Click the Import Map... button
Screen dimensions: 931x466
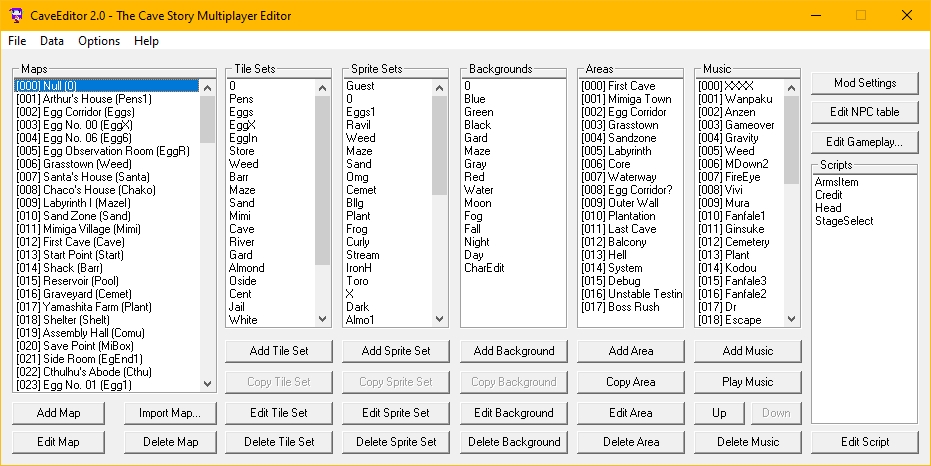(x=170, y=413)
